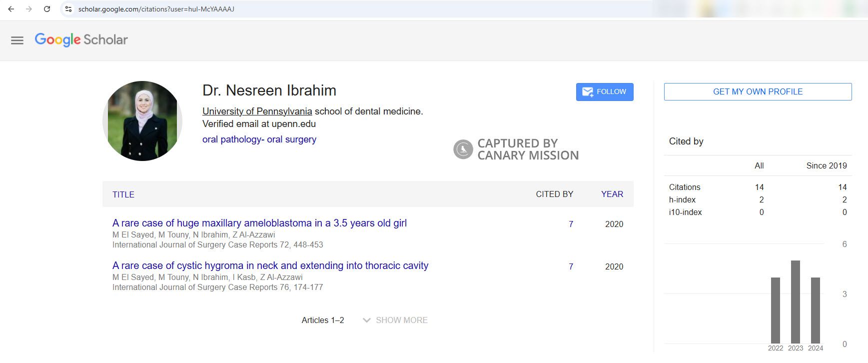Image resolution: width=868 pixels, height=363 pixels.
Task: Click the Show More chevron arrow
Action: [x=366, y=320]
